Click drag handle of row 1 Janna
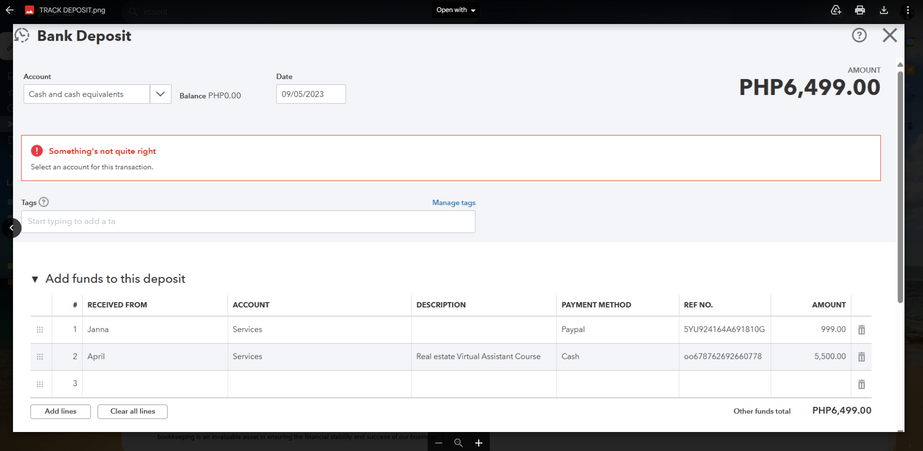This screenshot has height=451, width=923. tap(40, 330)
